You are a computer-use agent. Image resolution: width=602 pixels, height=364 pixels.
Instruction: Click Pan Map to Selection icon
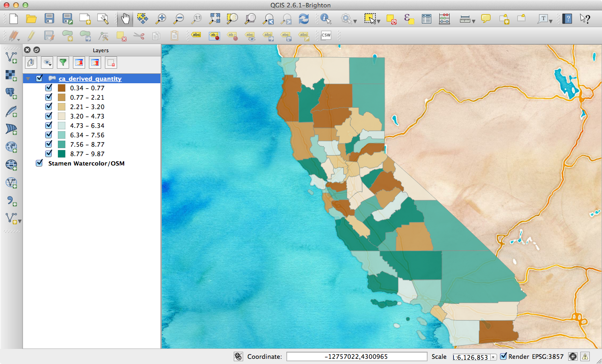pos(143,19)
